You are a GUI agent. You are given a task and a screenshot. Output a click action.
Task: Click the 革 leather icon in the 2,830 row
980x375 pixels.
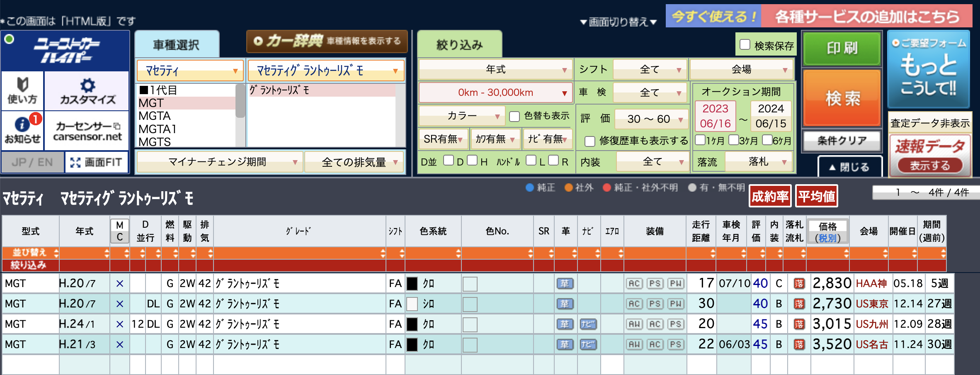[x=565, y=283]
